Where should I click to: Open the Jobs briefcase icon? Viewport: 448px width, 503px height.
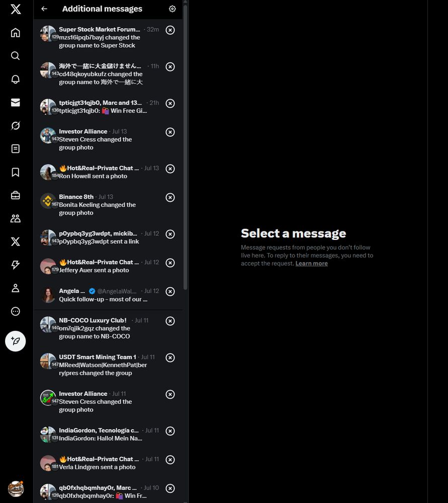point(16,195)
